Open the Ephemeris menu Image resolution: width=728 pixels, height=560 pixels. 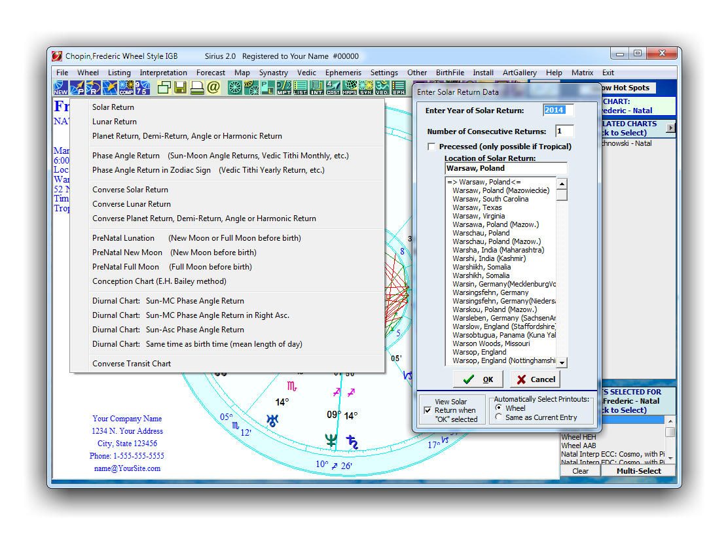[343, 73]
